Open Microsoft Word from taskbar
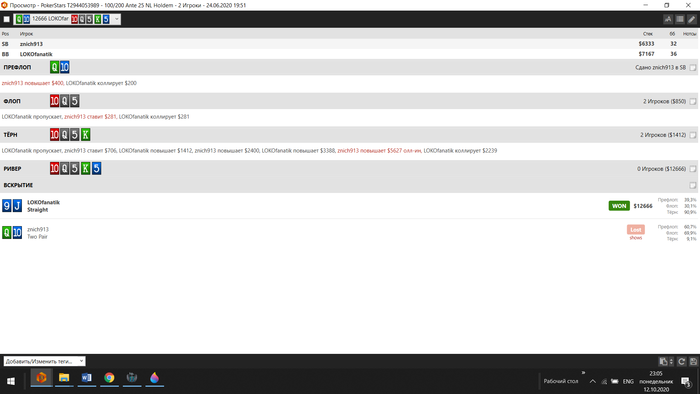 [87, 378]
